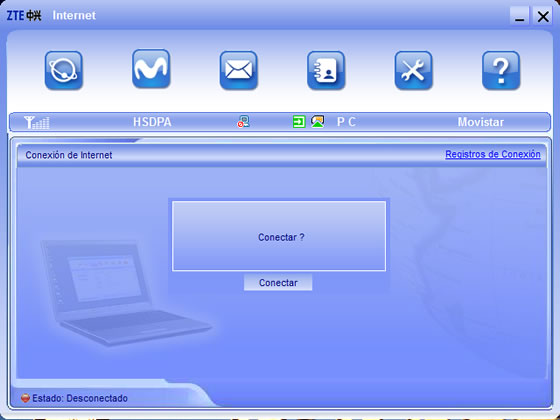Click the Estado: Desconectado status text

pos(80,398)
